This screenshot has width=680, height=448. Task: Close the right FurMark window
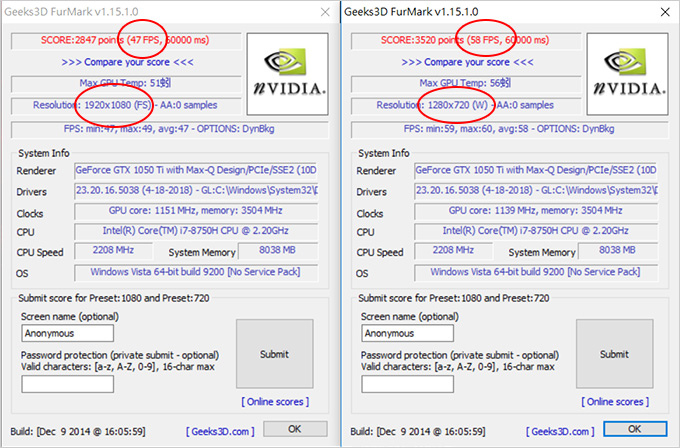tap(665, 12)
